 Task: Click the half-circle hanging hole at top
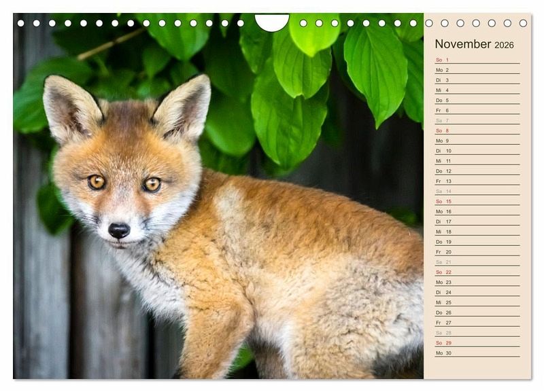point(271,22)
